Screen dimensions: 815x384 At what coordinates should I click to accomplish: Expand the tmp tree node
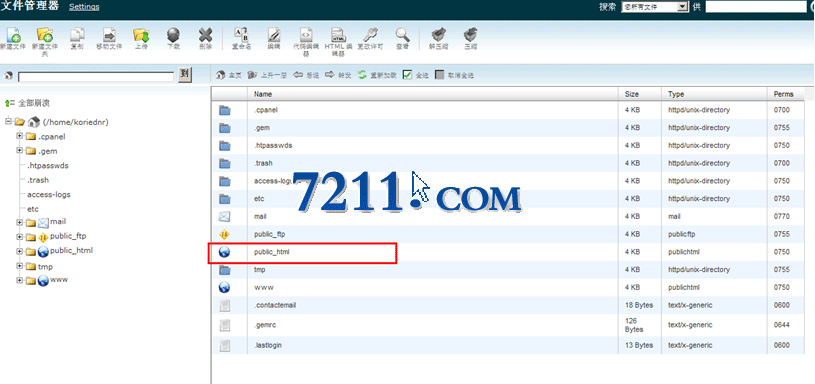click(20, 266)
